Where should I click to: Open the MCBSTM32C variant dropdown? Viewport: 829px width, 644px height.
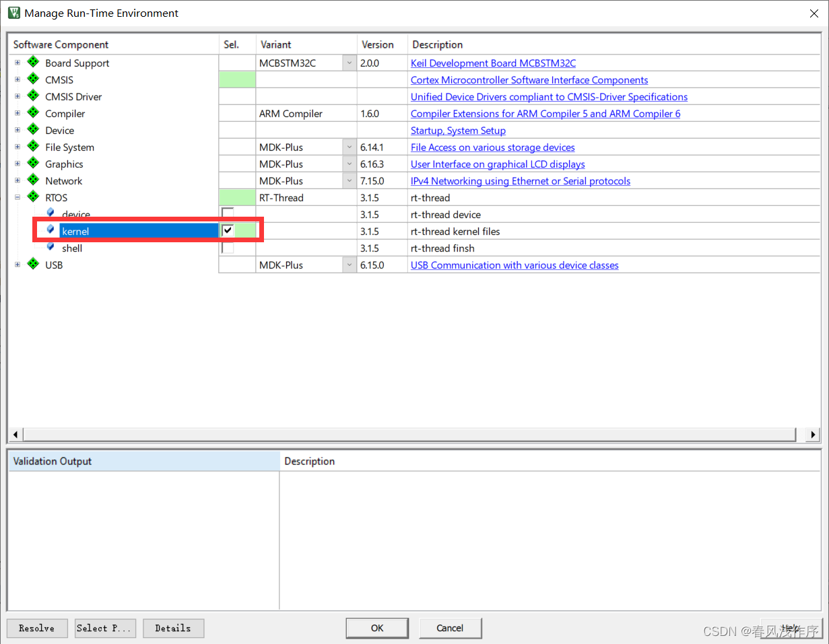pos(350,63)
